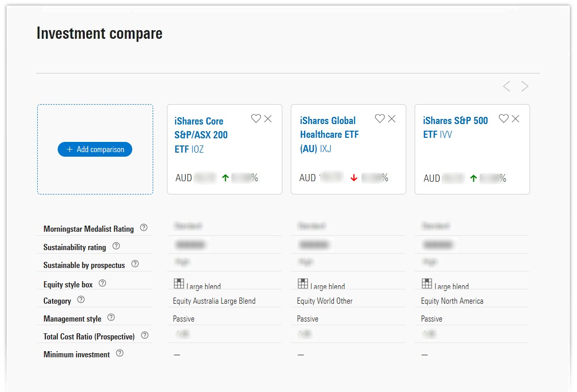Click the 'Investment compare' heading
The height and width of the screenshot is (392, 577).
(100, 34)
